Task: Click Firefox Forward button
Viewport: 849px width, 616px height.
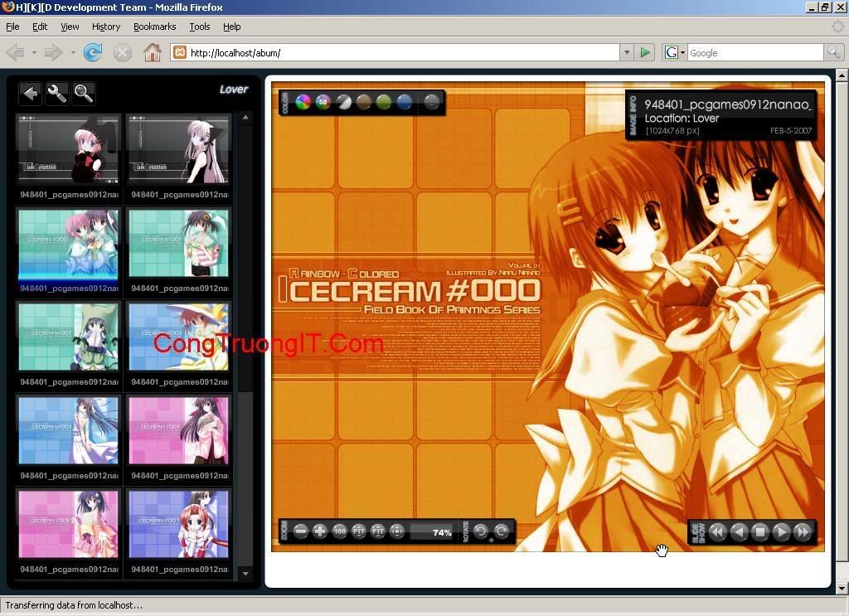Action: (54, 52)
